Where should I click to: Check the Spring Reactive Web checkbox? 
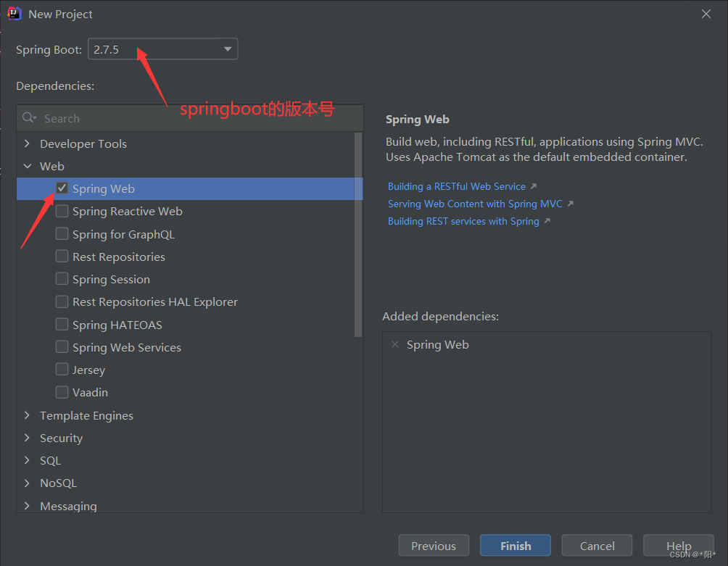(62, 211)
